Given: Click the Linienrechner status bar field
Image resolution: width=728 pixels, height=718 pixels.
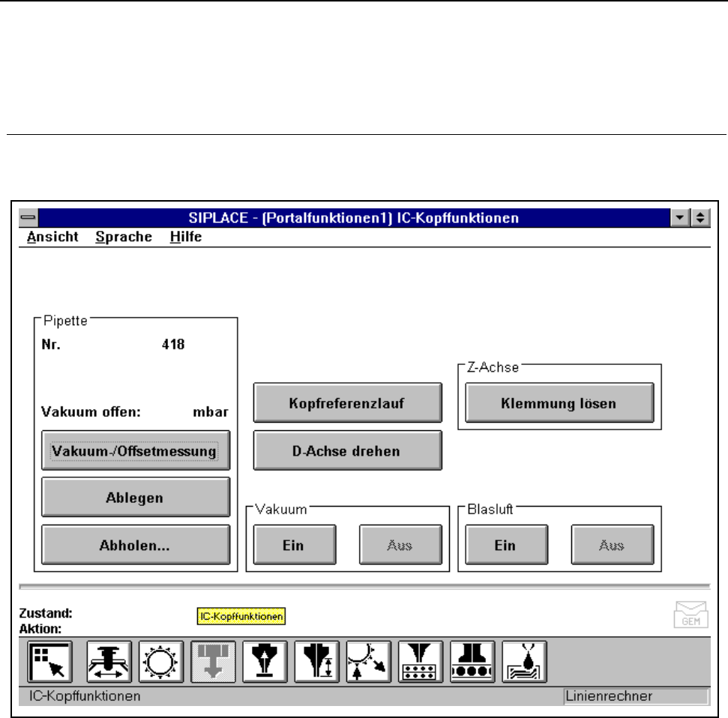Looking at the screenshot, I should 636,696.
